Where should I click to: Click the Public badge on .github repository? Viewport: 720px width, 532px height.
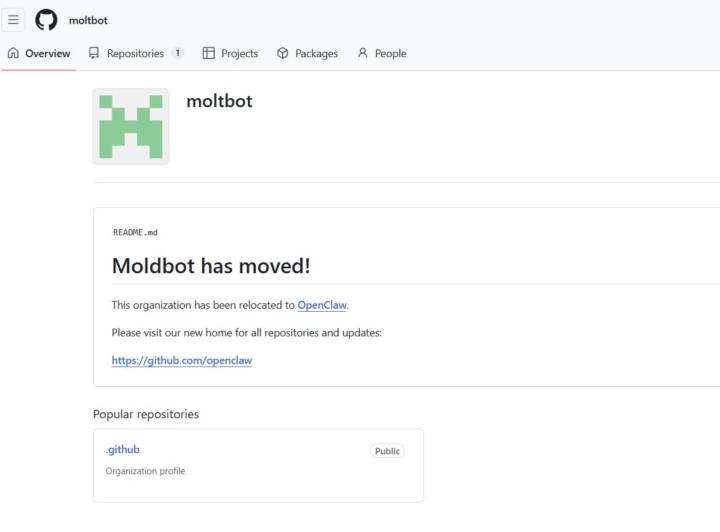coord(387,451)
